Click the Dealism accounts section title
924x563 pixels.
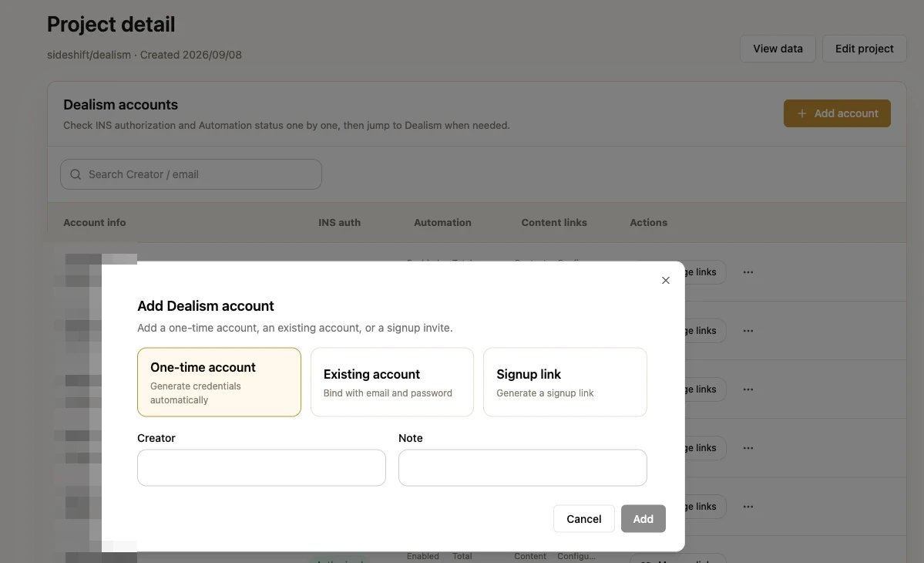pos(120,105)
